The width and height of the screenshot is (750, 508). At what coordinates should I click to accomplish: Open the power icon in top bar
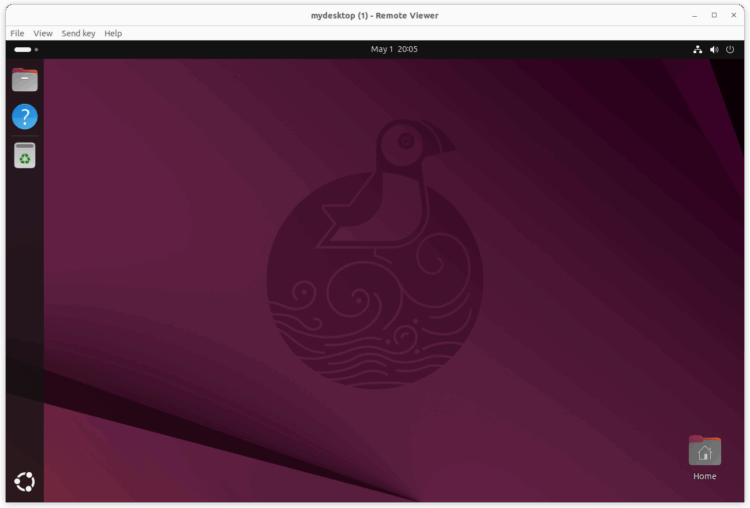click(730, 49)
